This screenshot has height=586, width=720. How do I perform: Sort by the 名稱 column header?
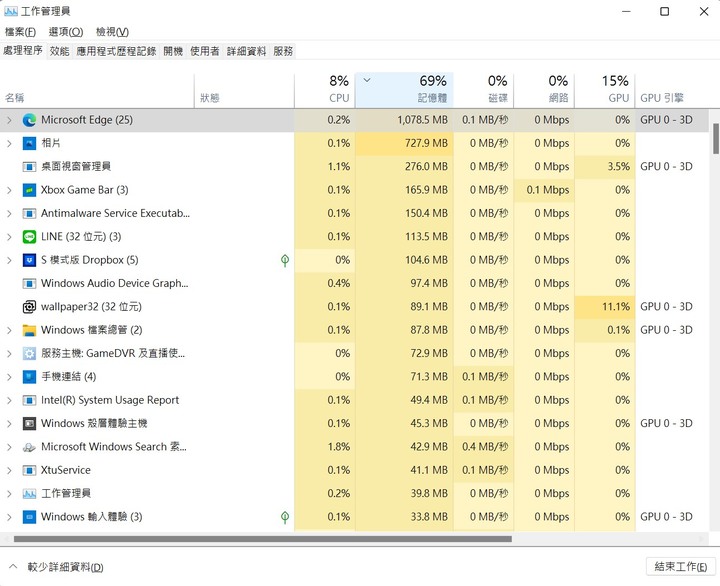pos(97,90)
